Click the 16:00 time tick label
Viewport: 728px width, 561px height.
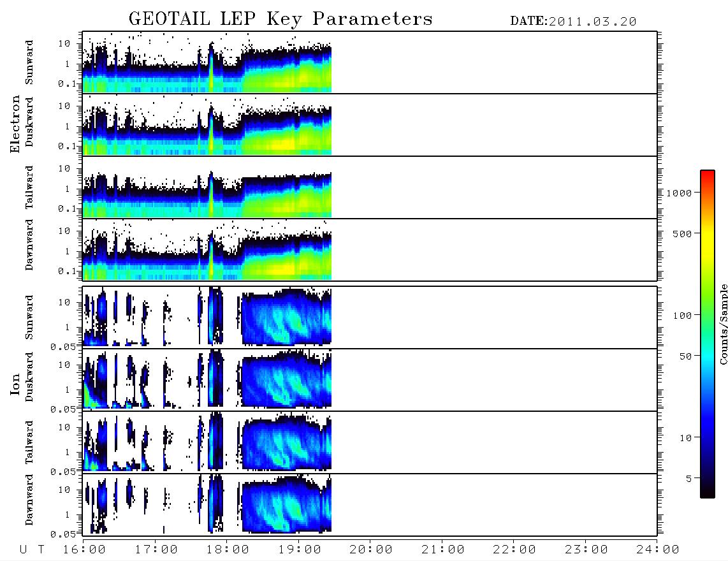(x=85, y=550)
